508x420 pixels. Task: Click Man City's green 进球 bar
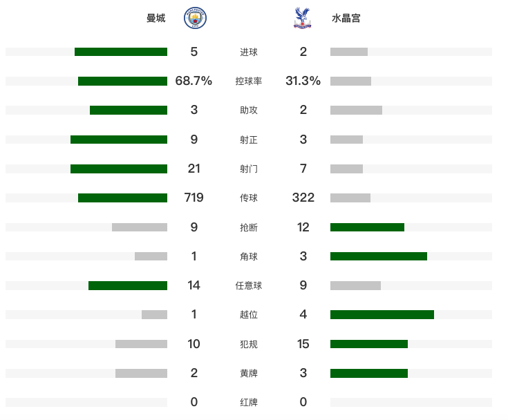(121, 52)
